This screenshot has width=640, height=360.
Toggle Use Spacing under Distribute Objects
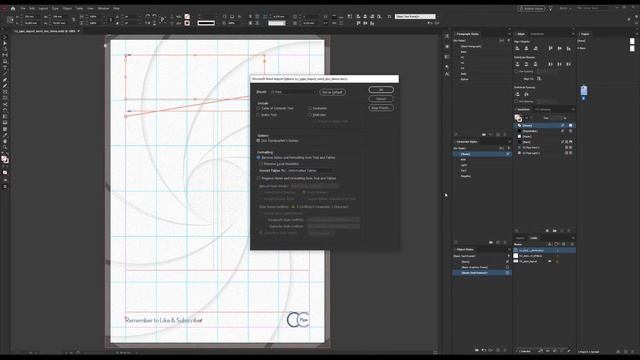click(x=516, y=71)
